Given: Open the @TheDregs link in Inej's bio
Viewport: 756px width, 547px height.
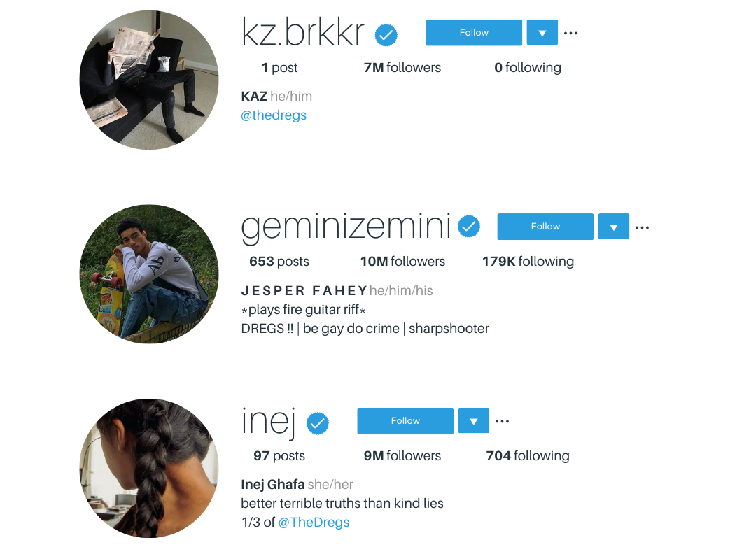Looking at the screenshot, I should coord(314,523).
